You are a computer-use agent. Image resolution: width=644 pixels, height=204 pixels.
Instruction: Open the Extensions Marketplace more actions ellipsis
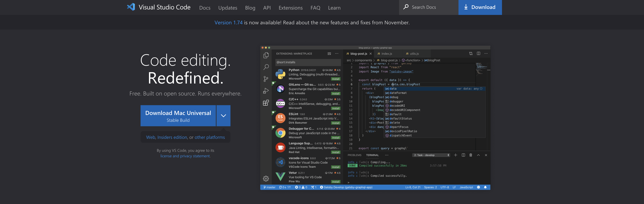(337, 54)
